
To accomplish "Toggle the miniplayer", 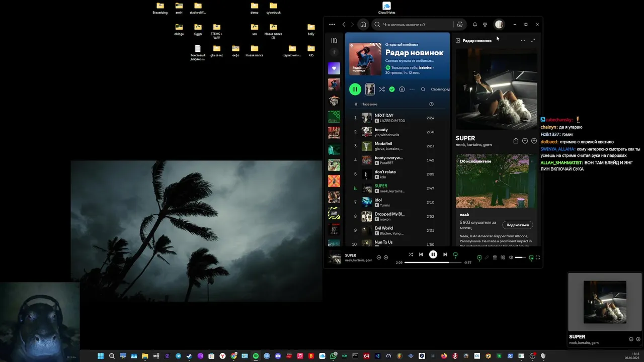I will tap(531, 257).
